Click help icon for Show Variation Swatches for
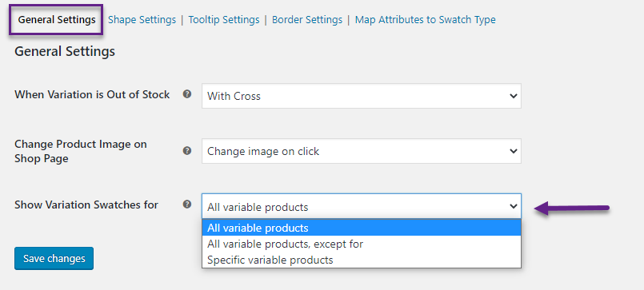The image size is (644, 290). pos(187,205)
